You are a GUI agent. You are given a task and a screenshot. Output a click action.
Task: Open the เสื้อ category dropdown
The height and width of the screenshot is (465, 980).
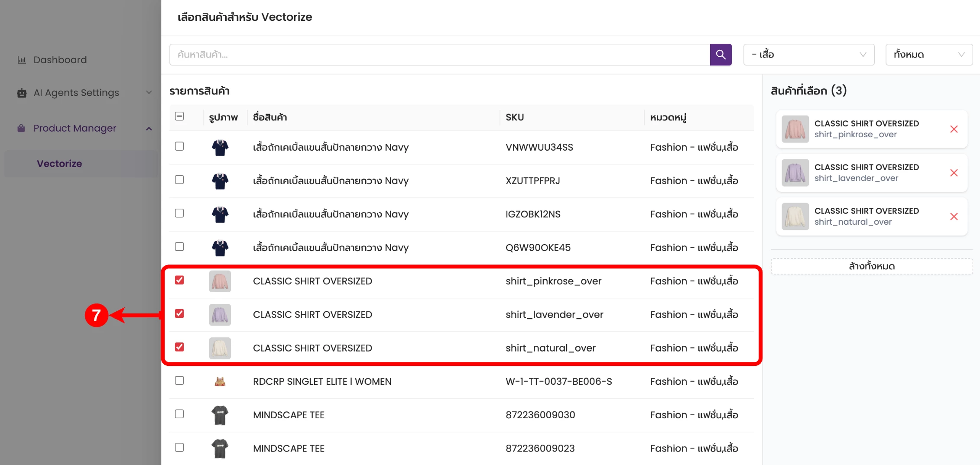tap(808, 55)
